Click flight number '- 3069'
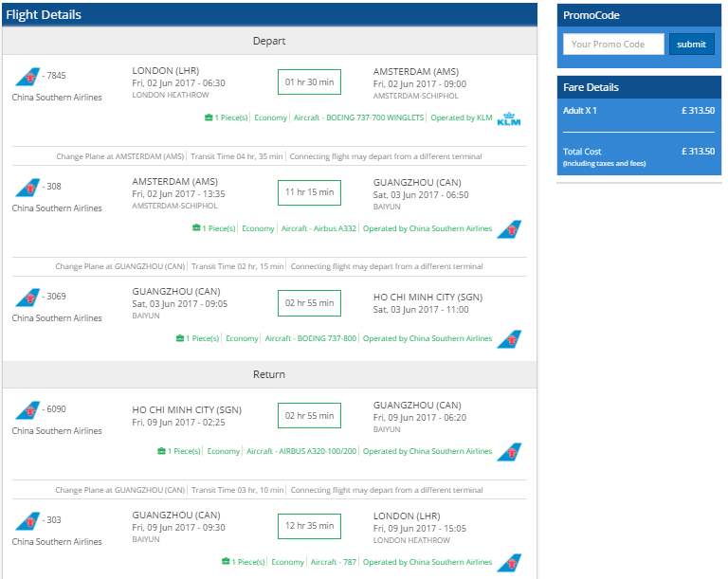This screenshot has height=579, width=728. click(x=54, y=297)
